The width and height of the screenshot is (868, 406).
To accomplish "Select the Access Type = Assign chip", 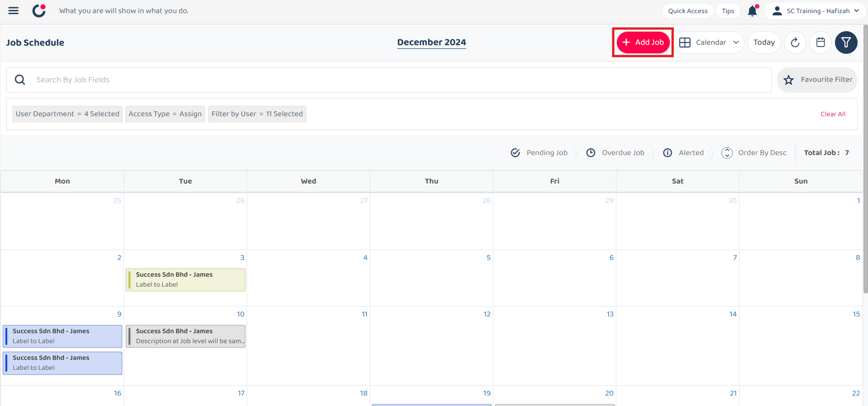I will pyautogui.click(x=165, y=114).
